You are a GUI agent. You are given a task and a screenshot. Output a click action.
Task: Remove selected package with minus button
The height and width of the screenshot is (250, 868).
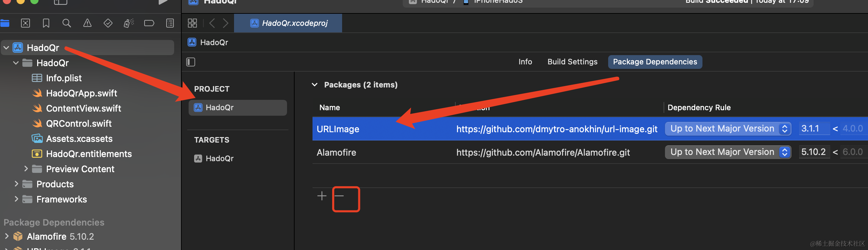[x=339, y=196]
